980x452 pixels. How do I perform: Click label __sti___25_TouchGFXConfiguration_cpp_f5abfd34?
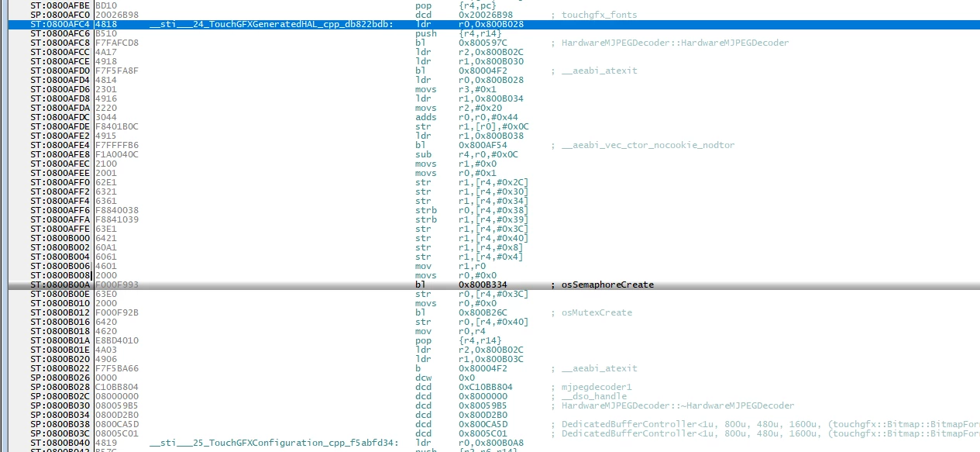274,443
